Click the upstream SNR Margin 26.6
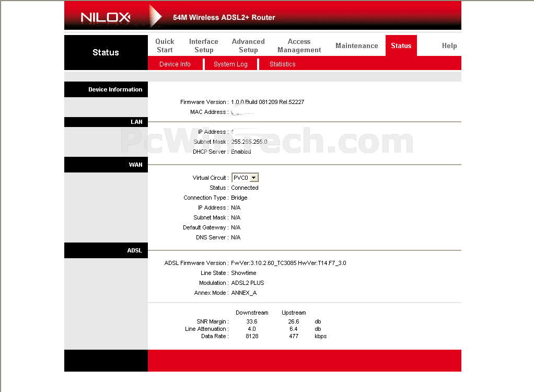This screenshot has width=534, height=392. (294, 321)
